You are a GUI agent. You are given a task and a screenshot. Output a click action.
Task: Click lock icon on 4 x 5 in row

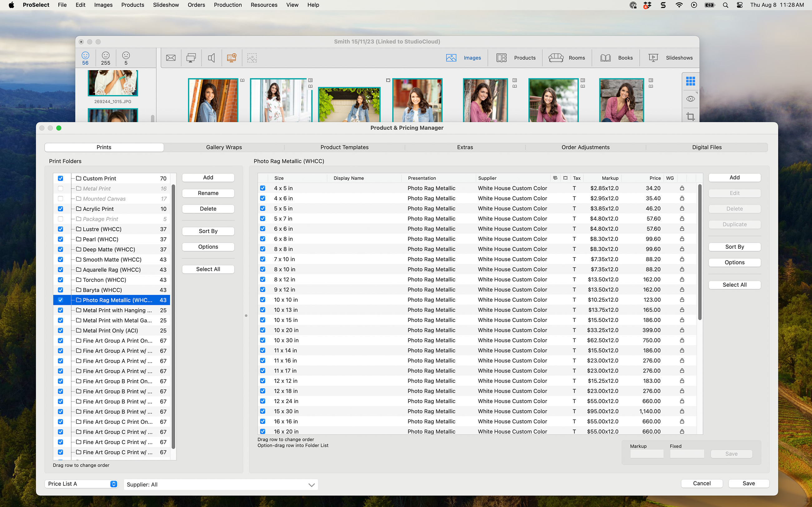[682, 188]
